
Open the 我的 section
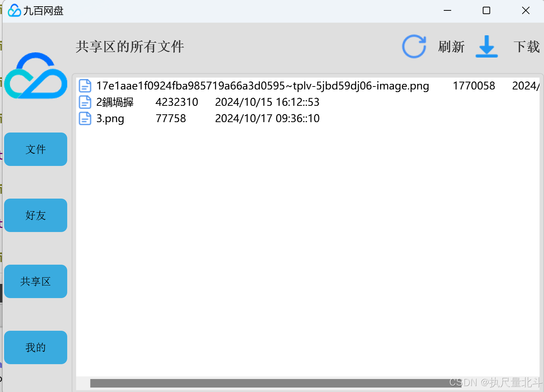tap(36, 347)
